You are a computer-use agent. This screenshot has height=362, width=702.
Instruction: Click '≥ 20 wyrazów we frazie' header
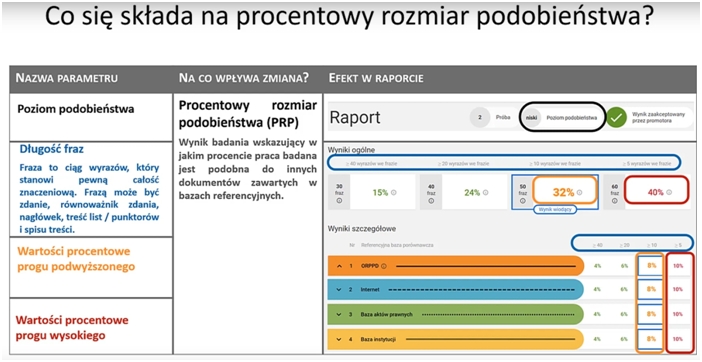463,164
